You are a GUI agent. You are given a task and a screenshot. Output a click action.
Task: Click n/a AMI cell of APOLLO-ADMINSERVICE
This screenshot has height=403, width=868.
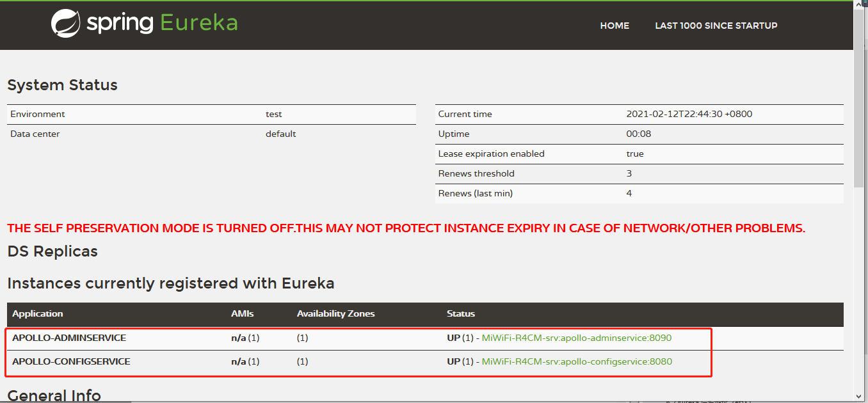245,338
